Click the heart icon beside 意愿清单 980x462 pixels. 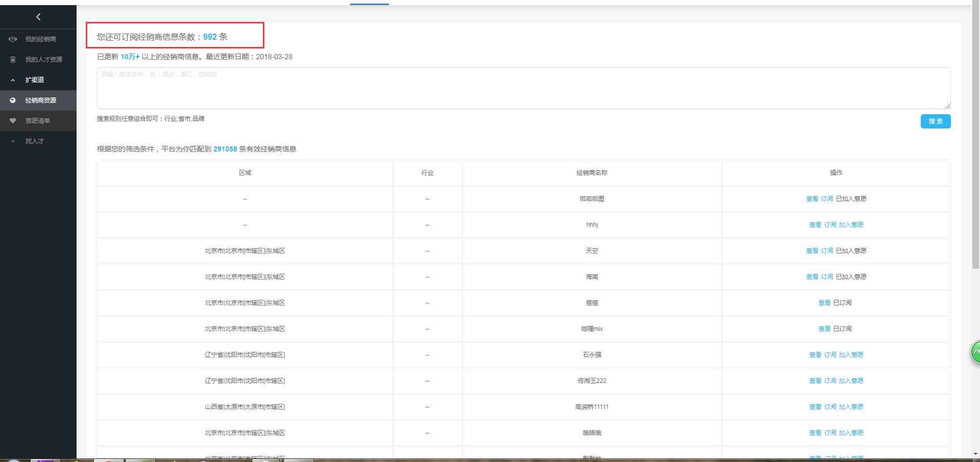13,121
